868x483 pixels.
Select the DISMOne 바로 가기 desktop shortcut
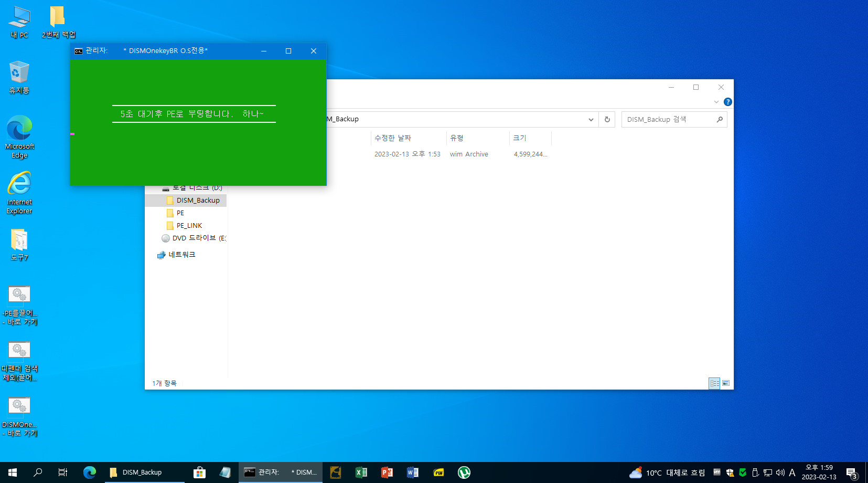pyautogui.click(x=19, y=417)
